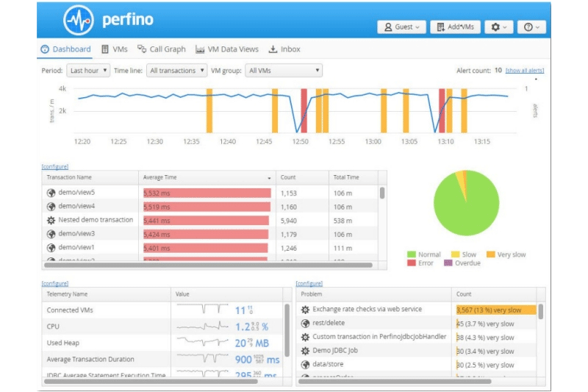Click the Average Transaction Duration row
The height and width of the screenshot is (392, 588).
163,360
